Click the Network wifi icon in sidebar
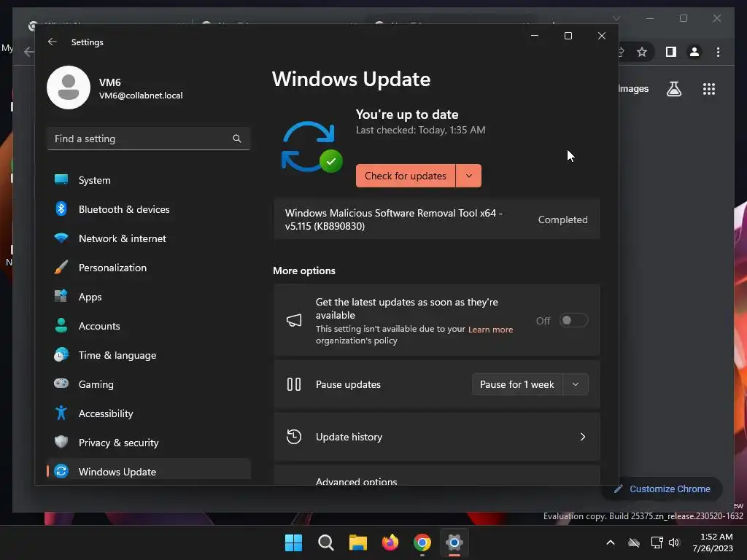This screenshot has width=747, height=560. (x=61, y=238)
